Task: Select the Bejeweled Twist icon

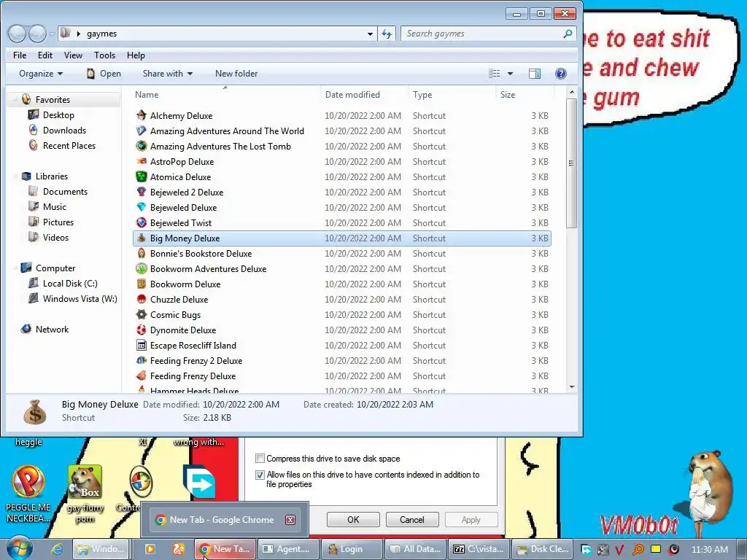Action: (142, 222)
